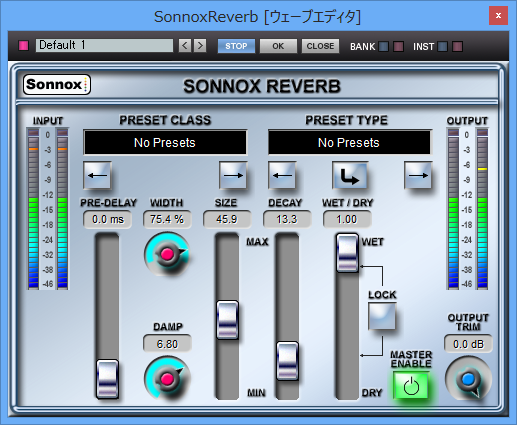Viewport: 517px width, 425px height.
Task: Click the pink bypass square beside preset name
Action: tap(23, 46)
